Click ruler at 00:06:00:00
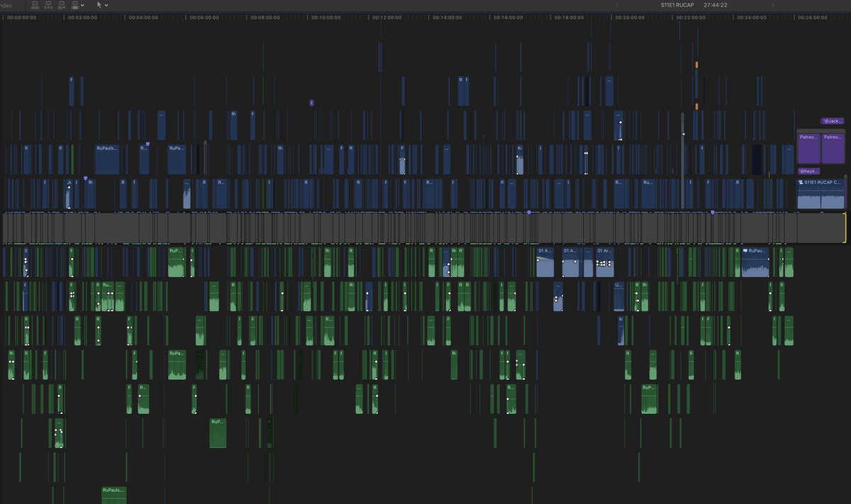Viewport: 851px width, 504px height. tap(204, 17)
